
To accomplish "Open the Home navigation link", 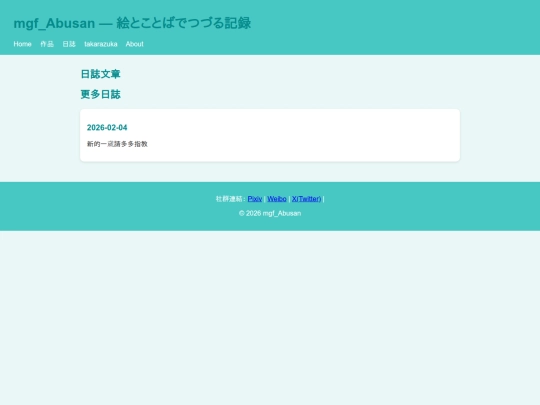I will (x=22, y=44).
